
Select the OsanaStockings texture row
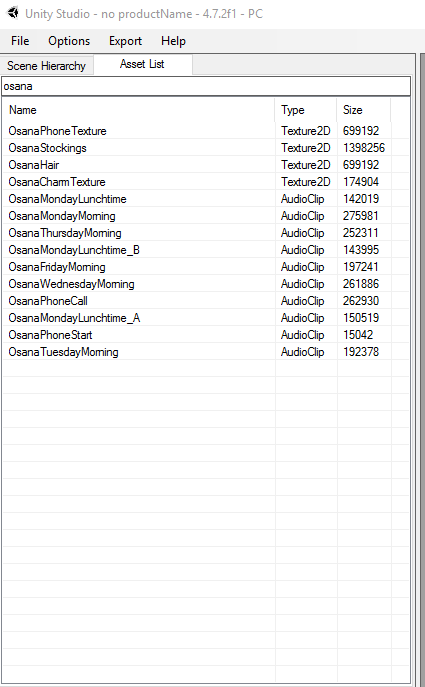206,148
